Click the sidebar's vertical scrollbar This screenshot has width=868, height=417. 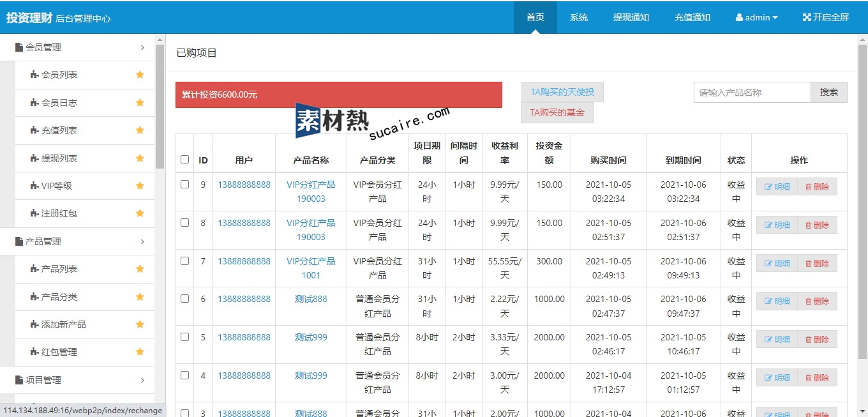pyautogui.click(x=160, y=105)
